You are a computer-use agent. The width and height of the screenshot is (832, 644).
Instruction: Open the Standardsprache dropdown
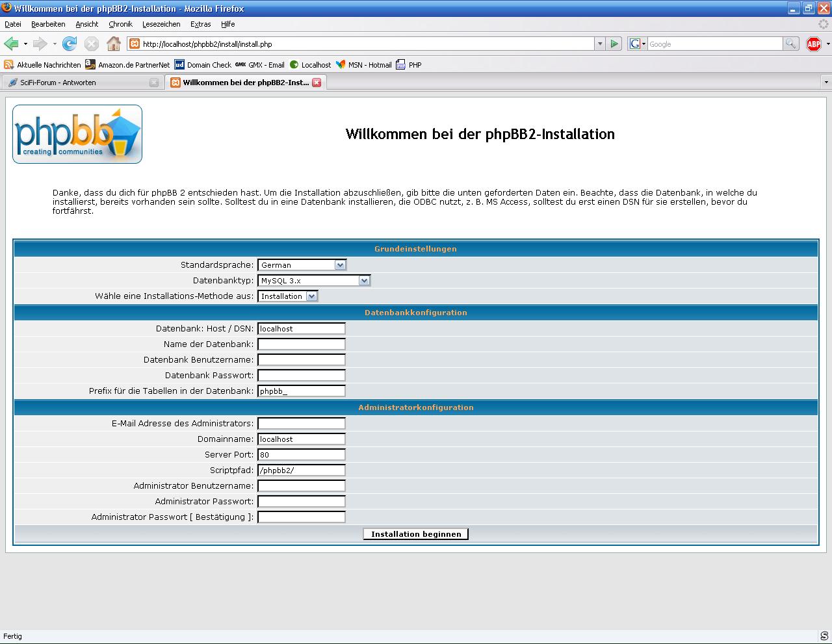point(302,265)
